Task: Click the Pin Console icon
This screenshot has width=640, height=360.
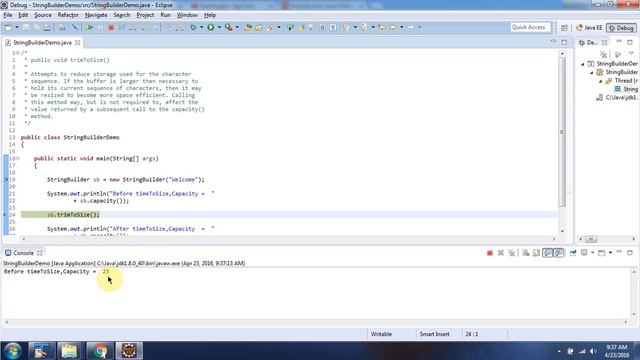Action: [x=573, y=253]
